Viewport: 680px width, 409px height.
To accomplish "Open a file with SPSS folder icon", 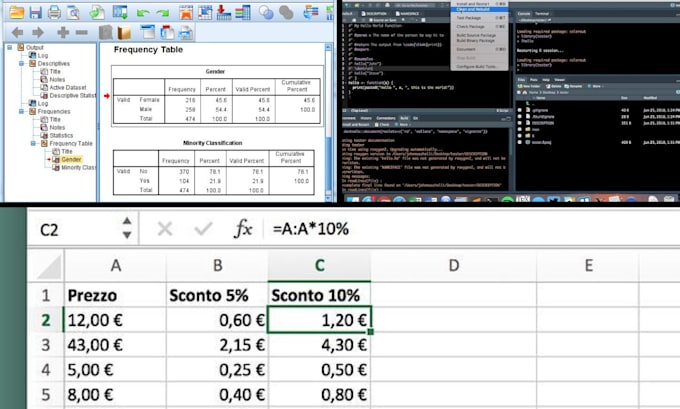I will point(16,12).
